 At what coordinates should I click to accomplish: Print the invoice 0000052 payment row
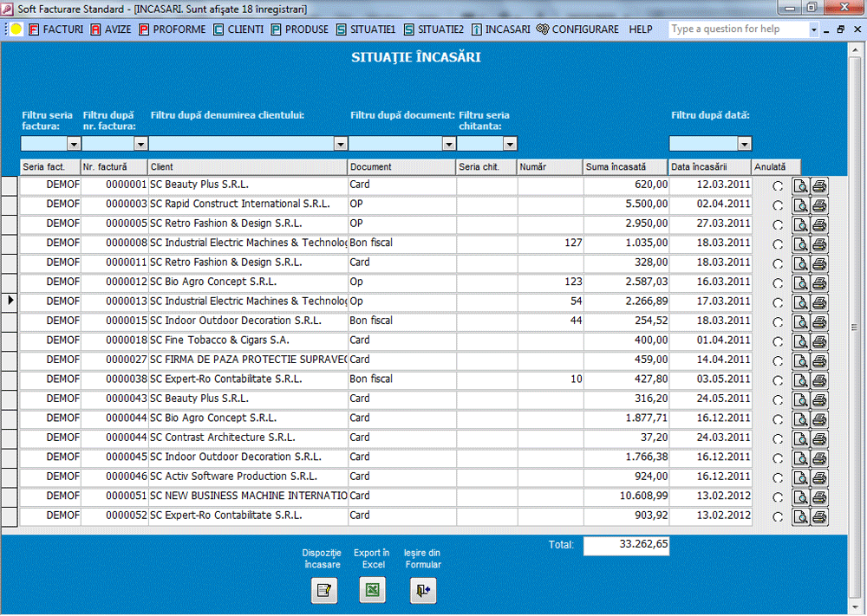pos(819,516)
